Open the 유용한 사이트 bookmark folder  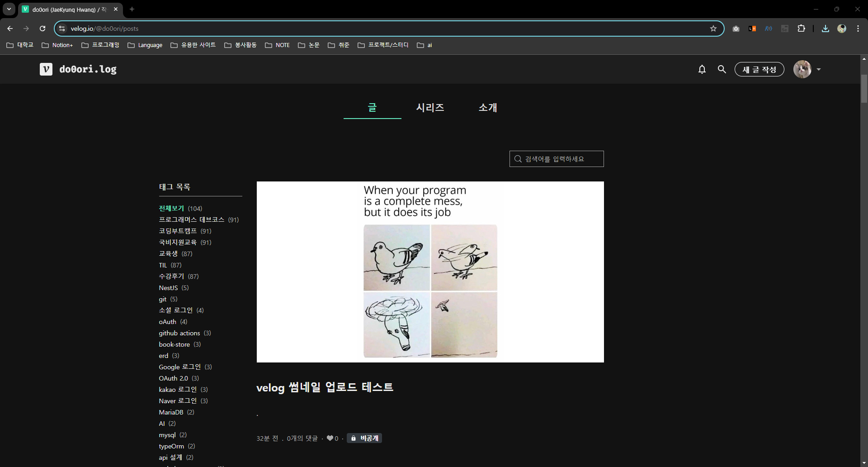pyautogui.click(x=193, y=45)
